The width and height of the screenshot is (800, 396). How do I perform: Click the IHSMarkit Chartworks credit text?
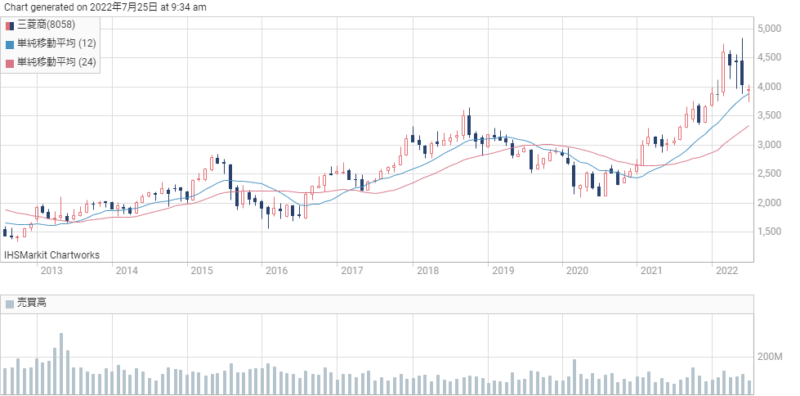click(x=52, y=255)
